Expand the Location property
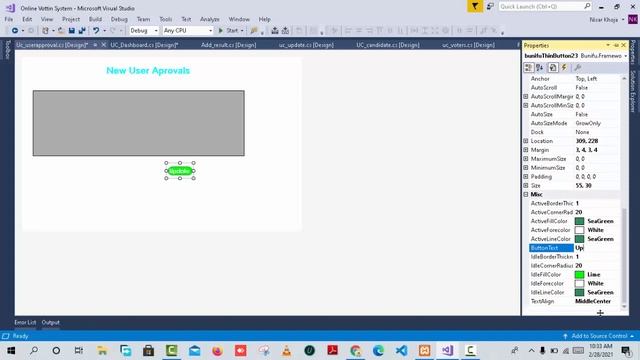The height and width of the screenshot is (360, 640). pyautogui.click(x=526, y=141)
